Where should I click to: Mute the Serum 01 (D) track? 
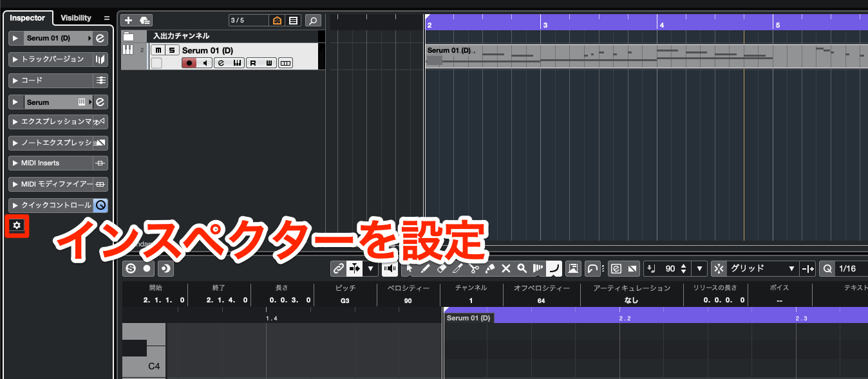coord(158,50)
